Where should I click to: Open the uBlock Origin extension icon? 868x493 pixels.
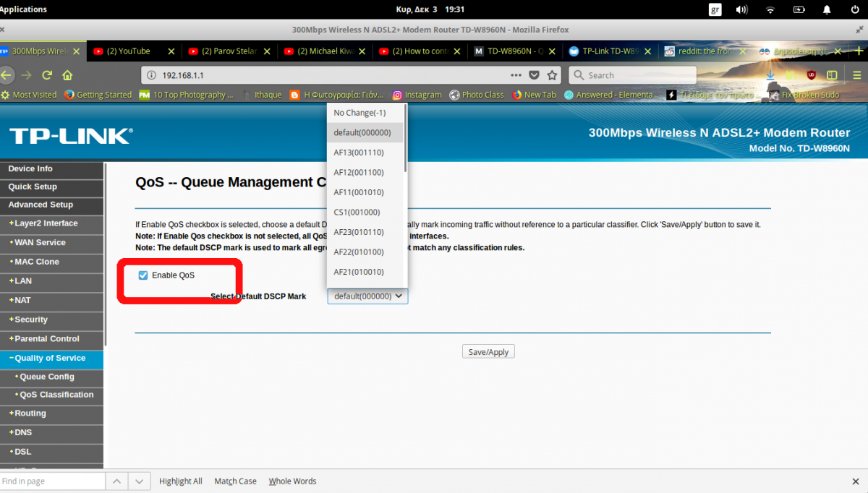[x=812, y=75]
